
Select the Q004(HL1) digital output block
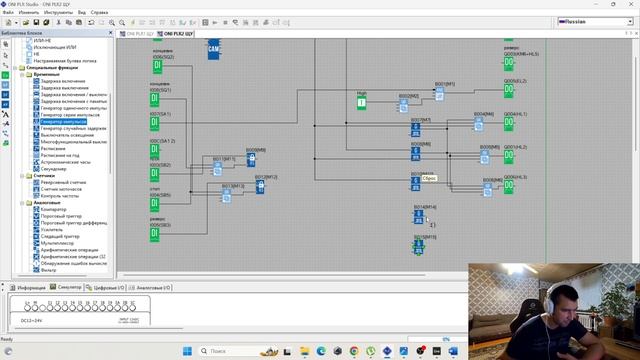click(509, 123)
